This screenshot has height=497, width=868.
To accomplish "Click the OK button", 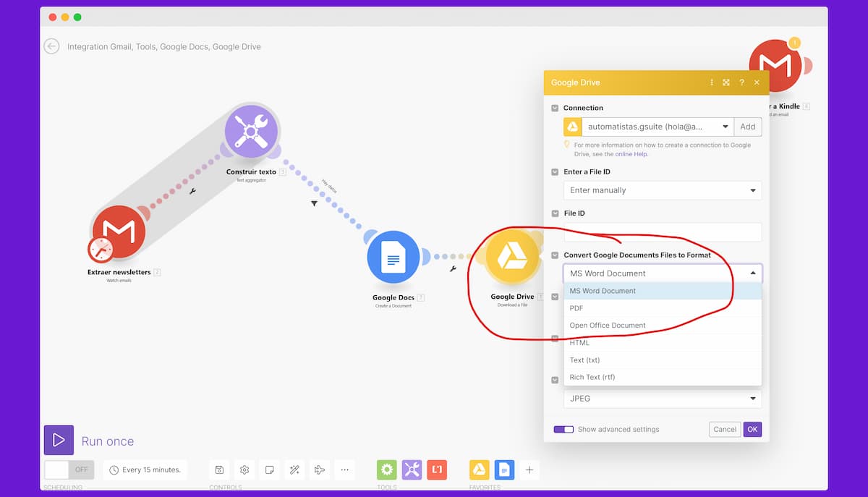I will [752, 429].
